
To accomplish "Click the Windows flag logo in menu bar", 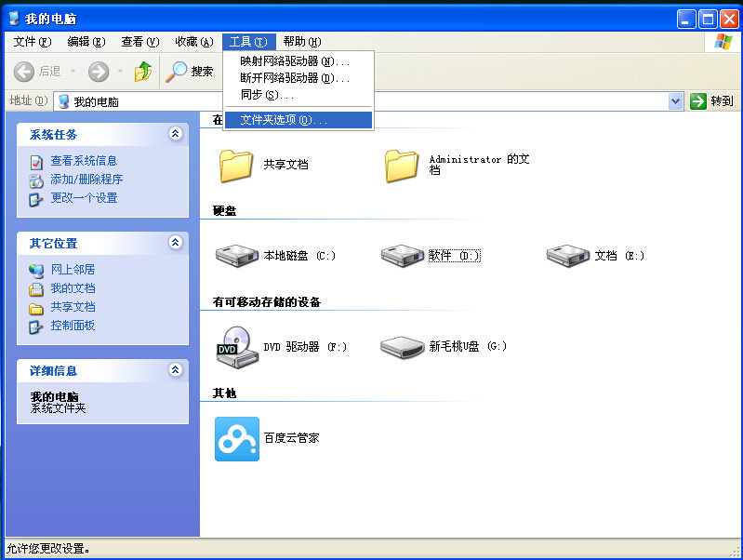I will click(x=723, y=42).
